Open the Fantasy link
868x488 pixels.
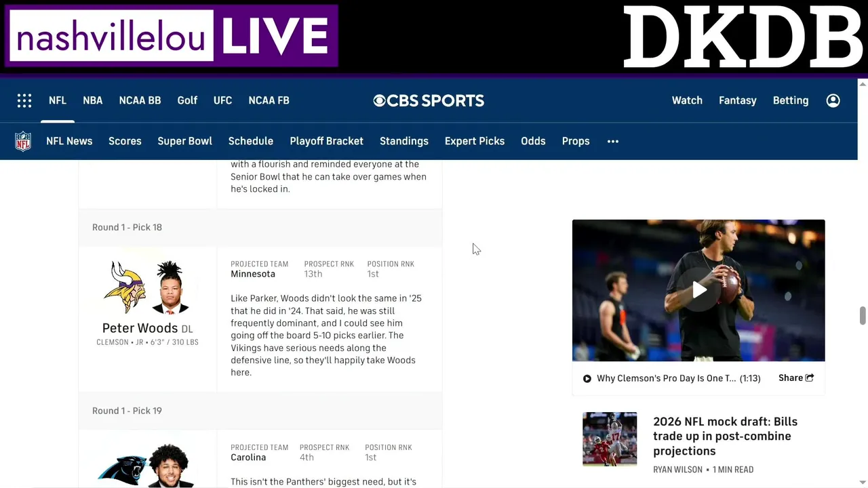(738, 100)
